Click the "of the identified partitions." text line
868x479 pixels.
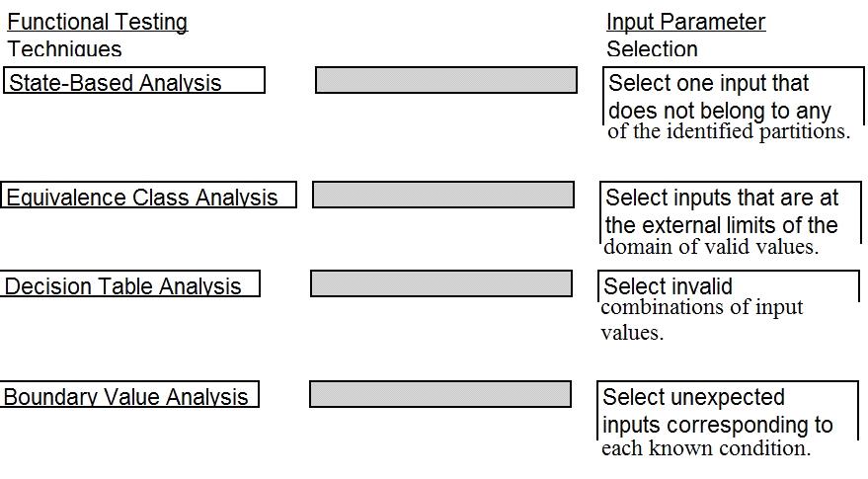click(x=729, y=131)
